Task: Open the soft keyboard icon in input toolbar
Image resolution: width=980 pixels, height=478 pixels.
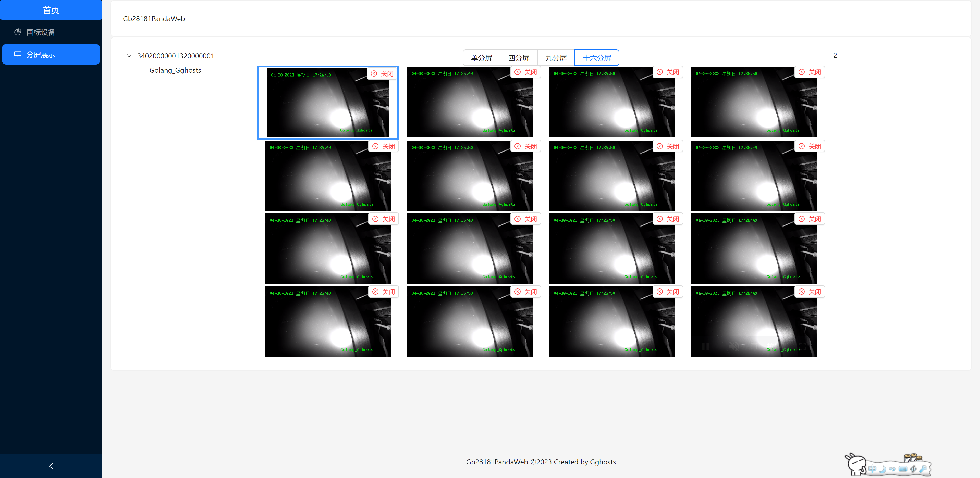Action: coord(903,469)
